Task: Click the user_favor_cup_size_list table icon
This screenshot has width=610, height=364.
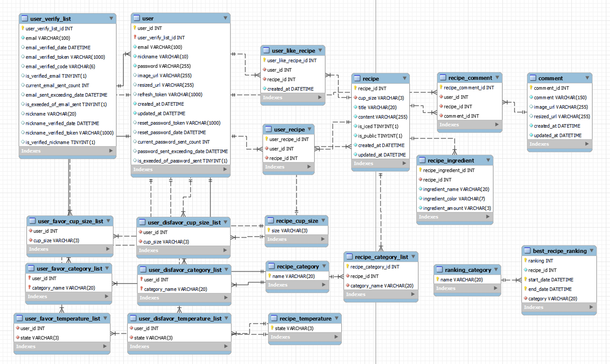Action: (x=32, y=221)
